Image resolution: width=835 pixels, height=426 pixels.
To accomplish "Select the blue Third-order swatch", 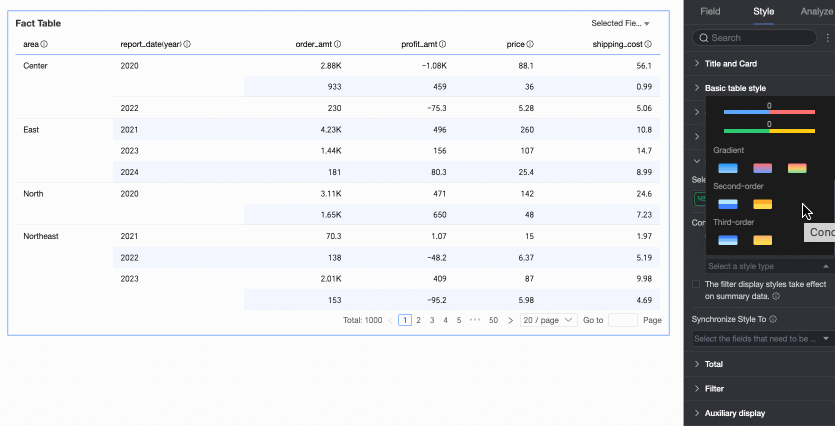I will [727, 240].
